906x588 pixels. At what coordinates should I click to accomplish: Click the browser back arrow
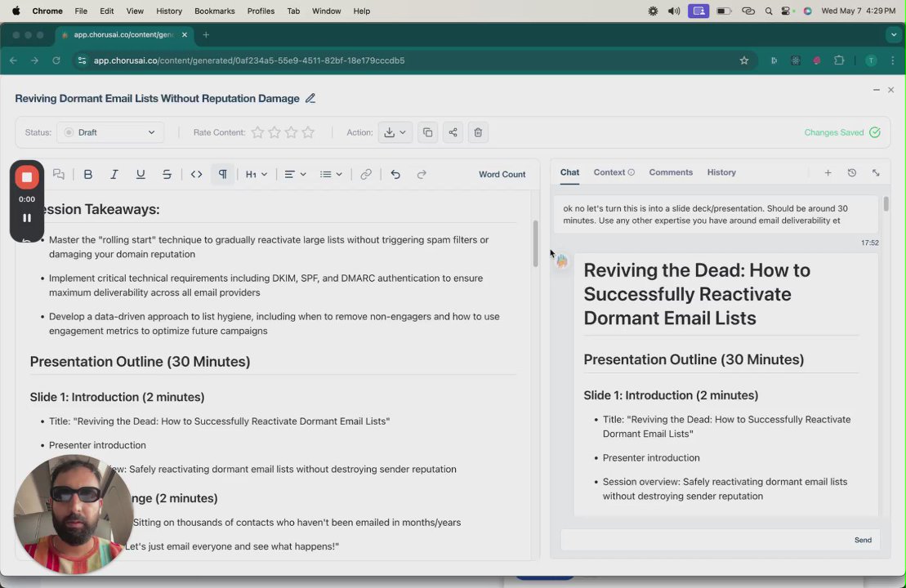[x=13, y=60]
